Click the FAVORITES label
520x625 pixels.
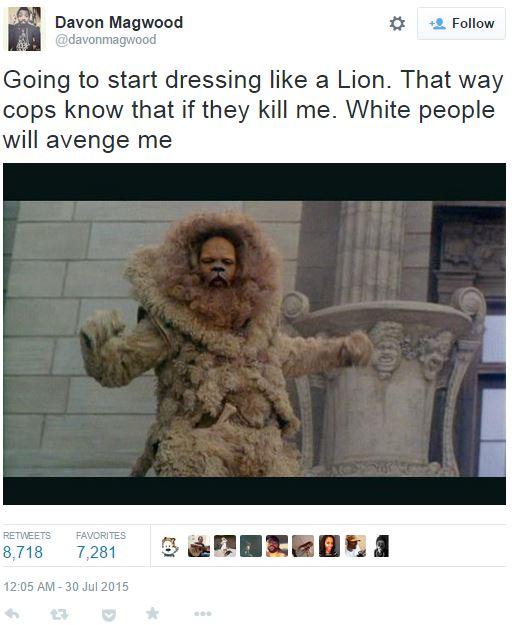pos(101,535)
